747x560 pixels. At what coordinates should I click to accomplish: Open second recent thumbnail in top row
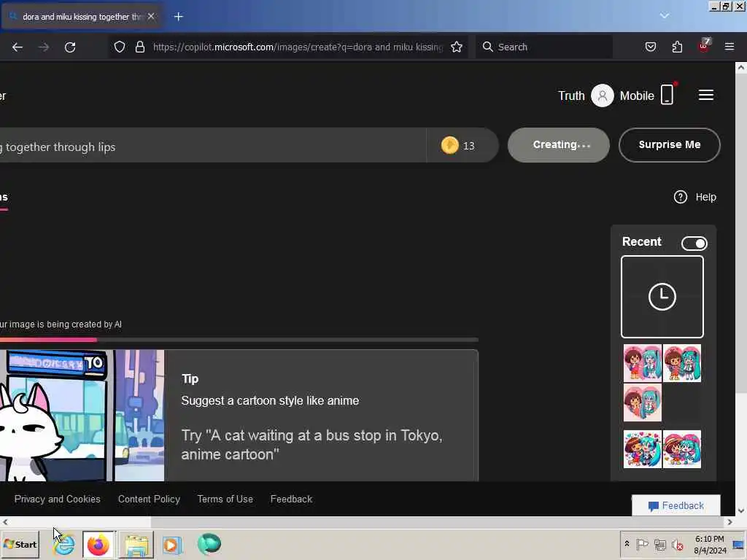click(x=682, y=363)
